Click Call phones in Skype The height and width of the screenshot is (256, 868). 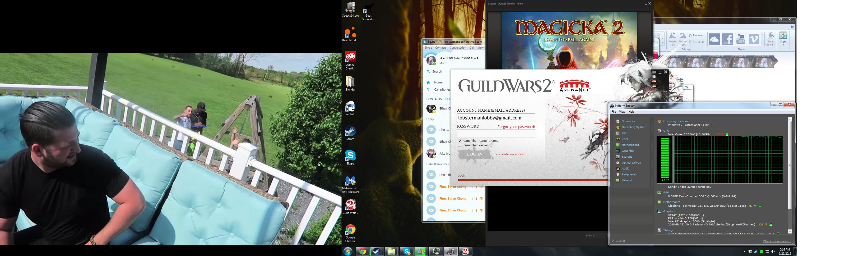[442, 90]
